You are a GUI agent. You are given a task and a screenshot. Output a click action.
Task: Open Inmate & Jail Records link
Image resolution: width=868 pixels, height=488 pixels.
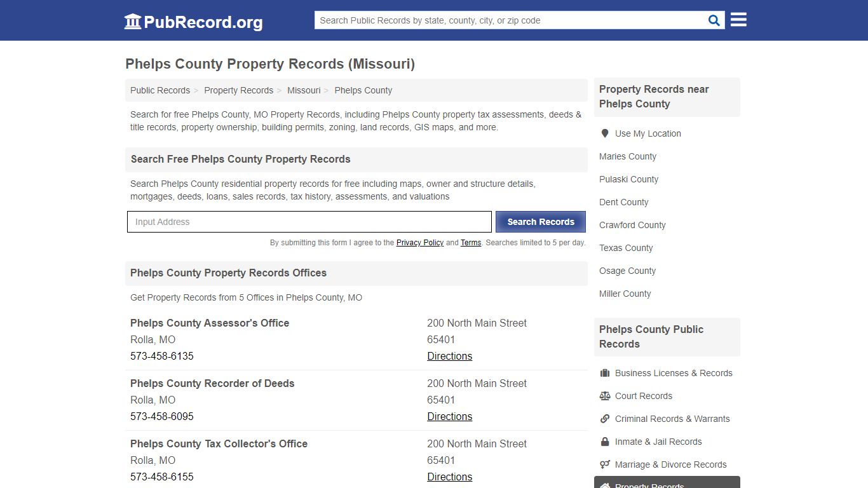pyautogui.click(x=658, y=442)
